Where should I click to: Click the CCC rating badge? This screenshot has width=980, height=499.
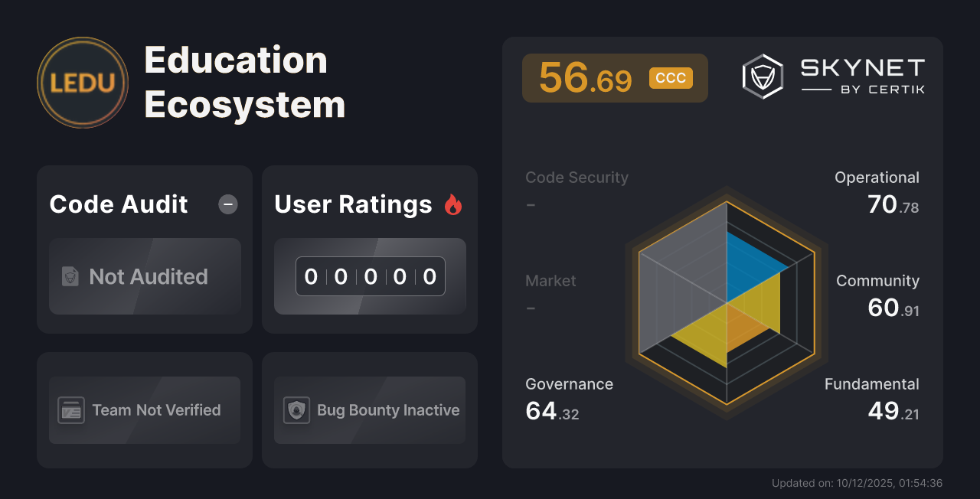tap(671, 77)
